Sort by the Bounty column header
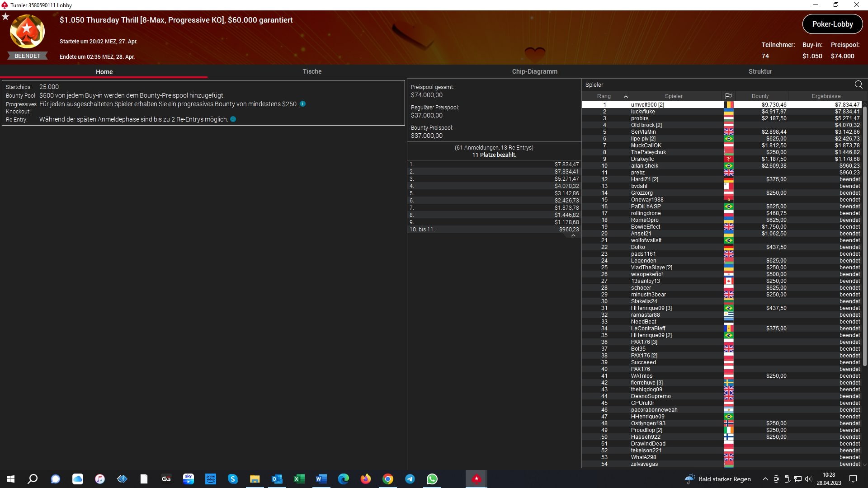This screenshot has width=868, height=488. point(760,96)
